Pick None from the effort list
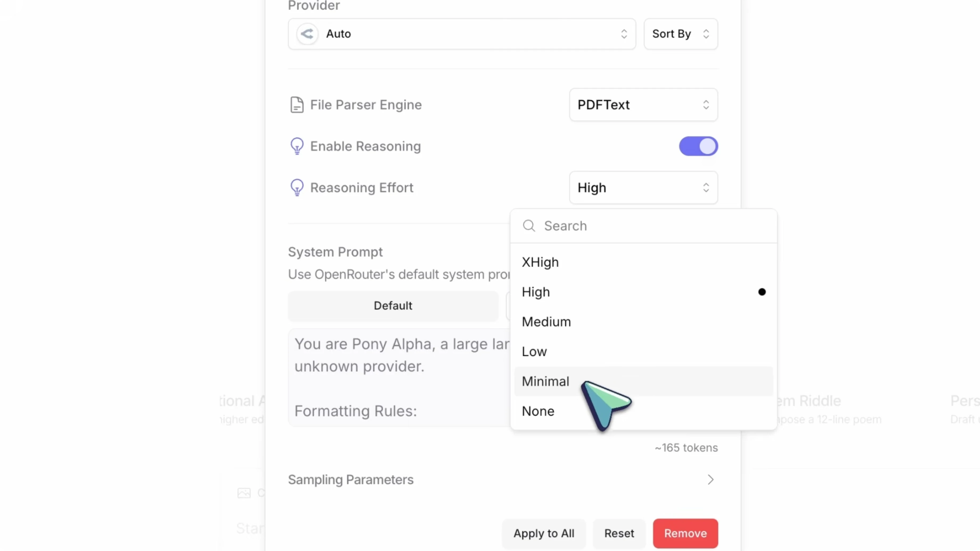 (538, 411)
